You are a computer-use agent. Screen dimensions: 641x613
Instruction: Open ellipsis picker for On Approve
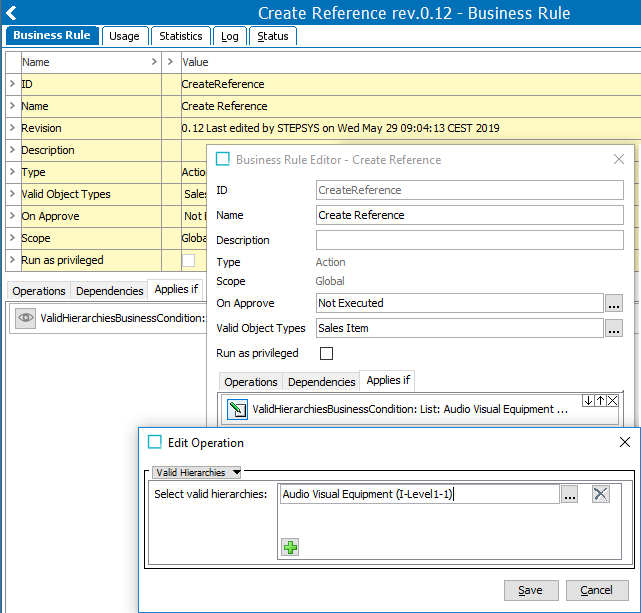pyautogui.click(x=614, y=303)
